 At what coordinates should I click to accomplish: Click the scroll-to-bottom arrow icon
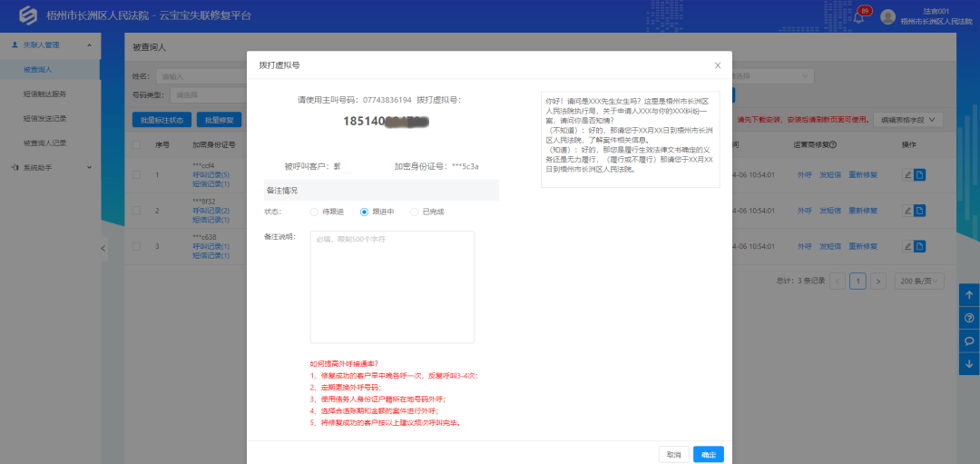[x=969, y=364]
